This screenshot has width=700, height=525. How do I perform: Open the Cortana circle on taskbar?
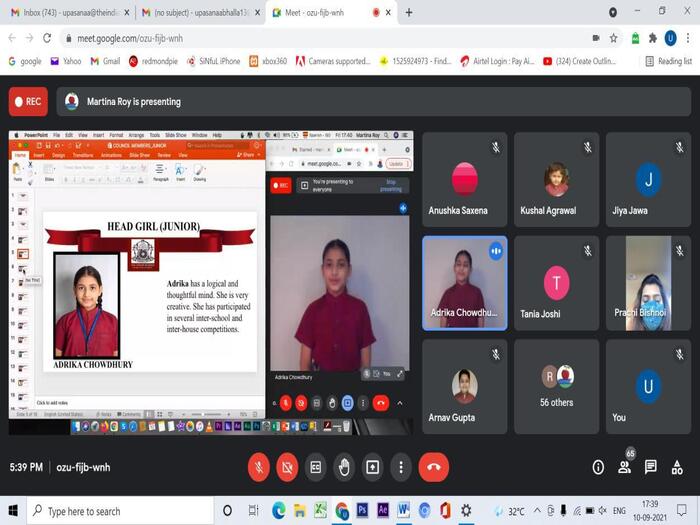coord(227,510)
